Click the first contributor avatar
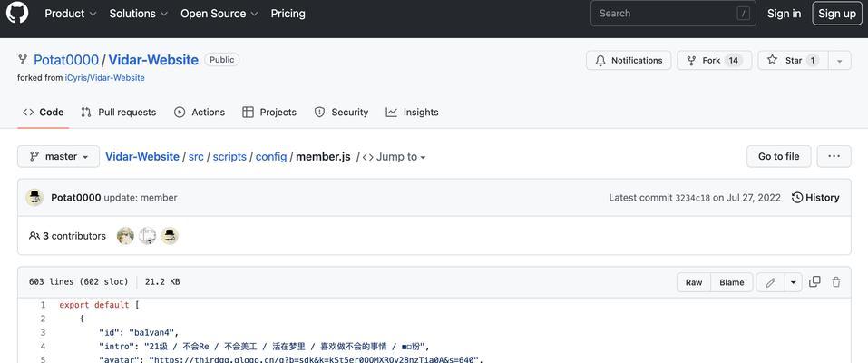Image resolution: width=868 pixels, height=363 pixels. point(126,236)
